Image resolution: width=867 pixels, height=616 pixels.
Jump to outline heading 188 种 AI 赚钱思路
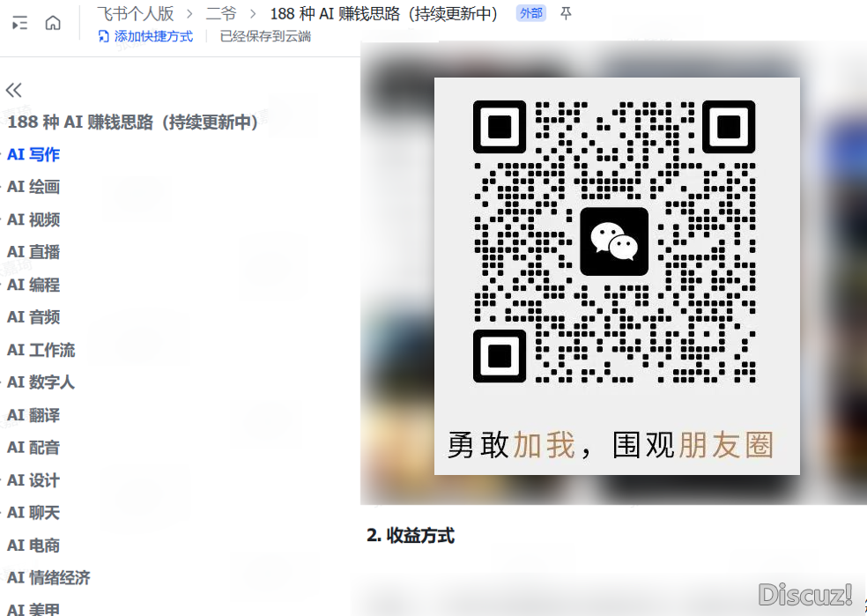coord(133,122)
